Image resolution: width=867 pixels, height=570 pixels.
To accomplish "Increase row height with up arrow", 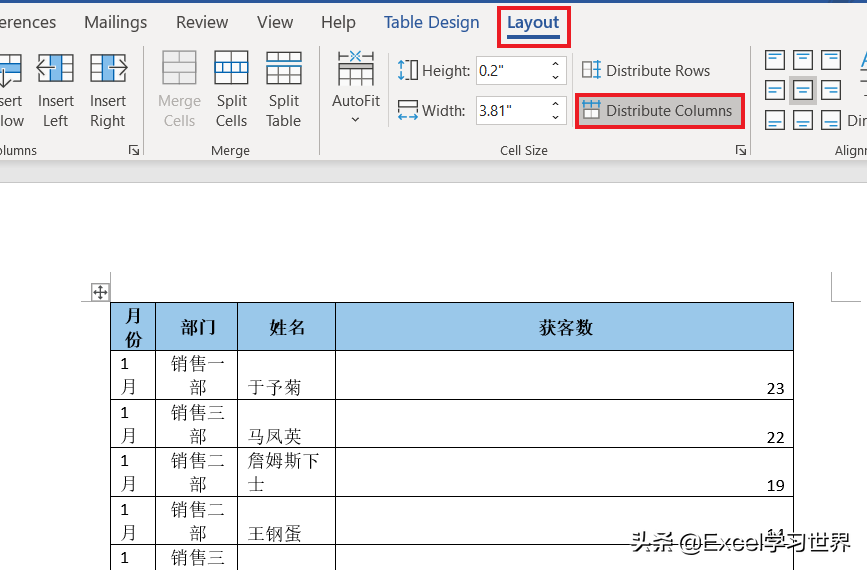I will (556, 64).
